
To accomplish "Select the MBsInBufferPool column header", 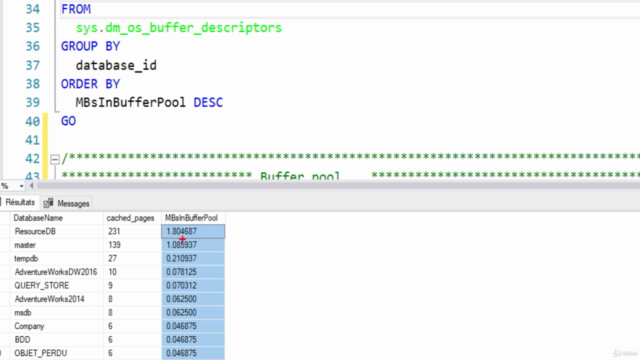I will click(193, 218).
